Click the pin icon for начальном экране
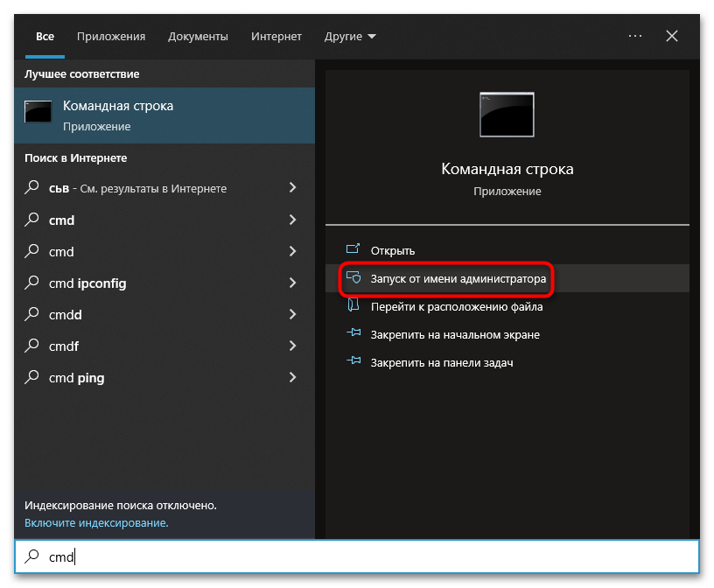 353,334
